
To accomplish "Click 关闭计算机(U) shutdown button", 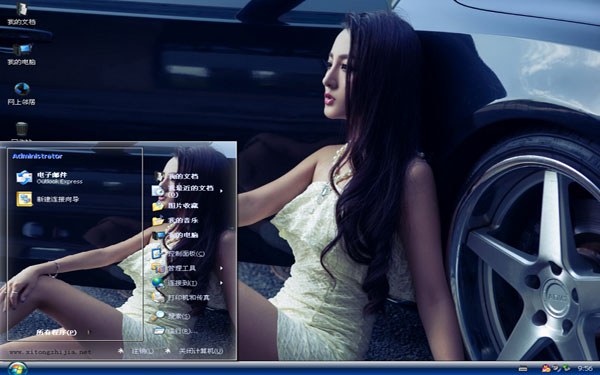I will pos(194,351).
